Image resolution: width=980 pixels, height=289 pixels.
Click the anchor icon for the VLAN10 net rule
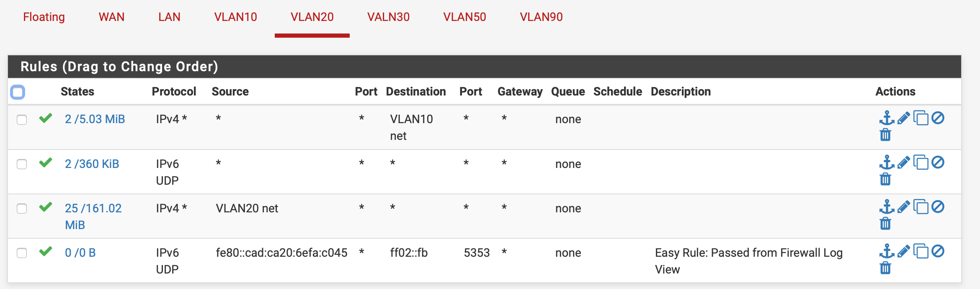pos(886,118)
